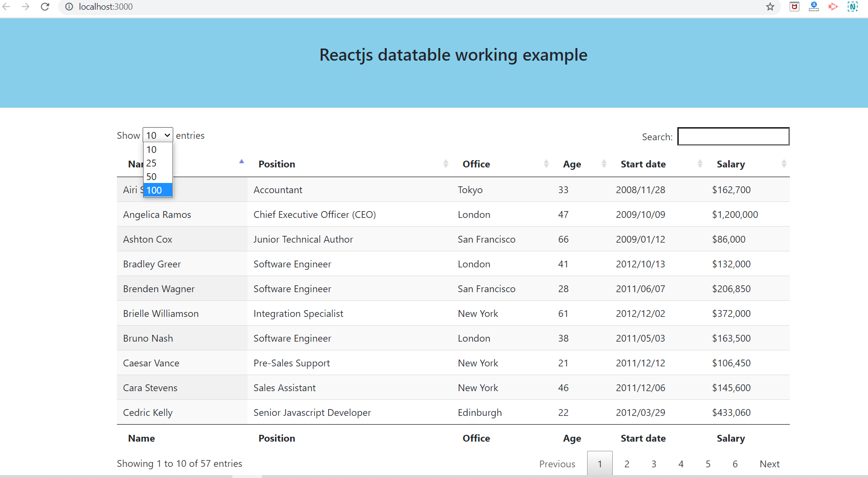This screenshot has height=478, width=868.
Task: View site information via the address bar icon
Action: point(69,7)
